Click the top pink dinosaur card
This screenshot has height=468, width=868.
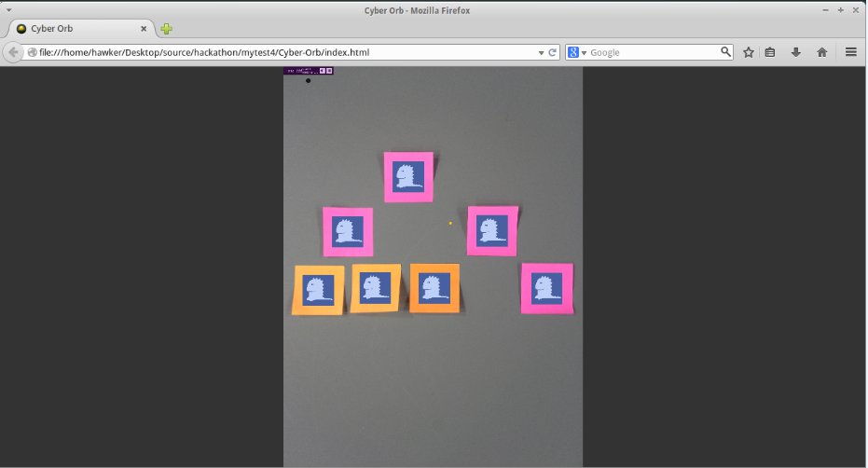pyautogui.click(x=408, y=177)
